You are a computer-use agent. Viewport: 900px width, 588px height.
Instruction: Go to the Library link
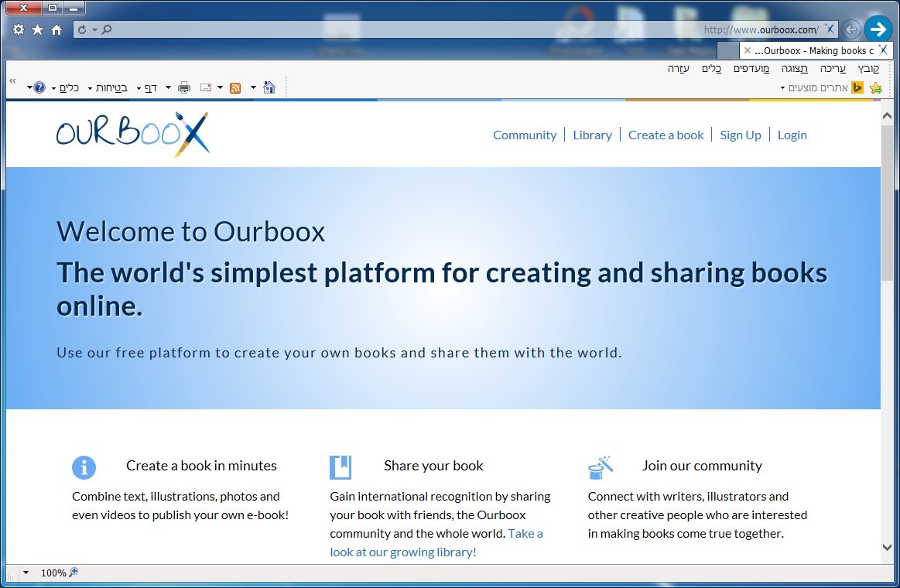pos(592,135)
